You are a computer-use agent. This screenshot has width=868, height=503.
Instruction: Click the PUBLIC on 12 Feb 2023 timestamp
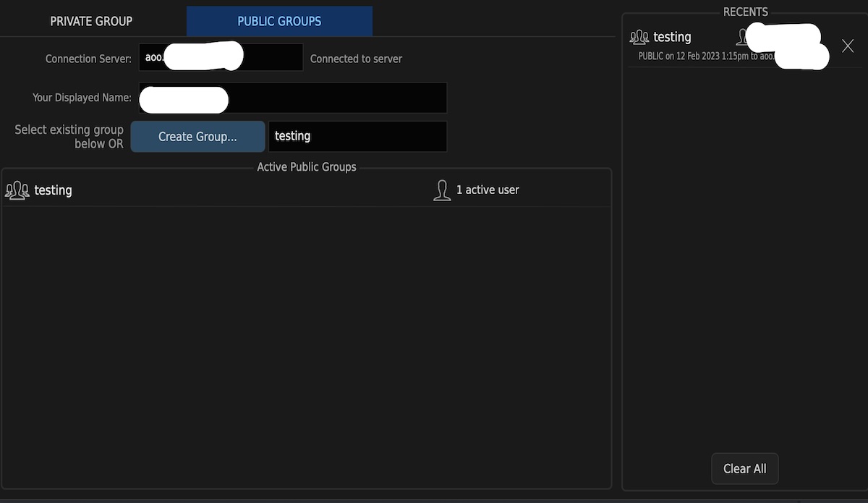(x=693, y=56)
